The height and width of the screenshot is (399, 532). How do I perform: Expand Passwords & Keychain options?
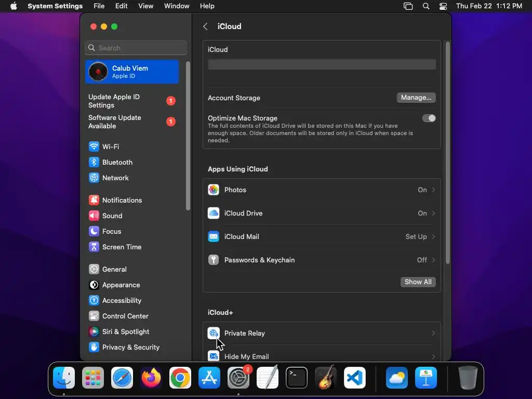[322, 260]
